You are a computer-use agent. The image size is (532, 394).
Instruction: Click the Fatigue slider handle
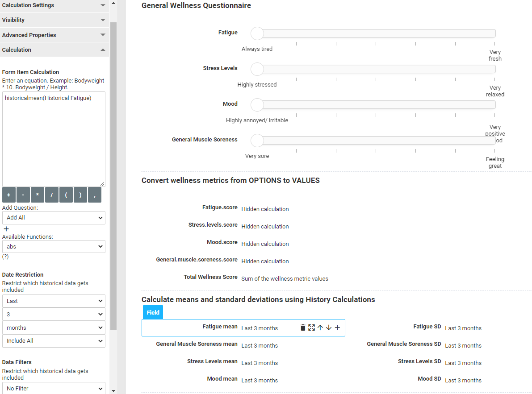pyautogui.click(x=257, y=33)
